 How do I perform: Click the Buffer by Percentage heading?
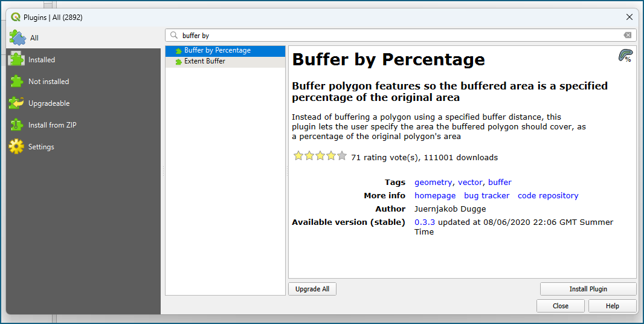[x=388, y=60]
